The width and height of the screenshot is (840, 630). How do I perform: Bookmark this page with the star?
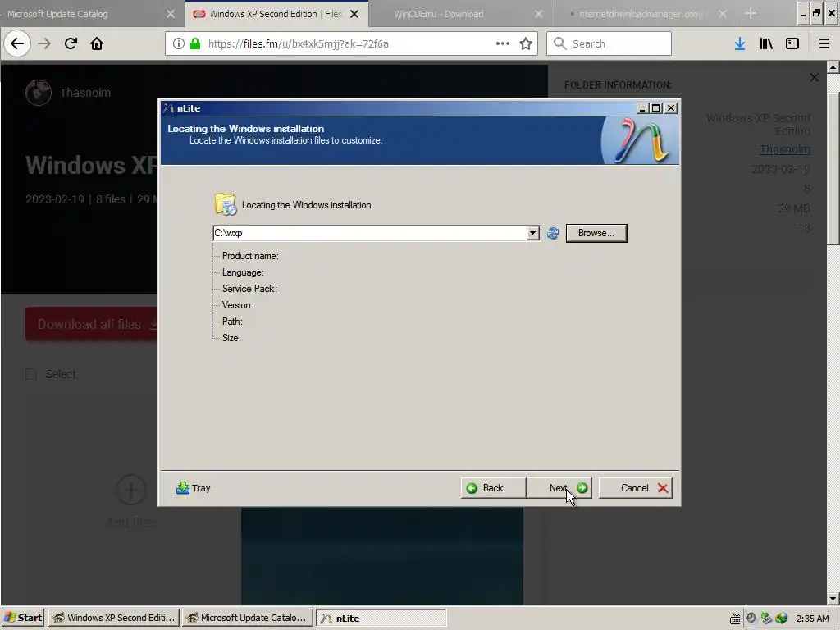click(526, 43)
